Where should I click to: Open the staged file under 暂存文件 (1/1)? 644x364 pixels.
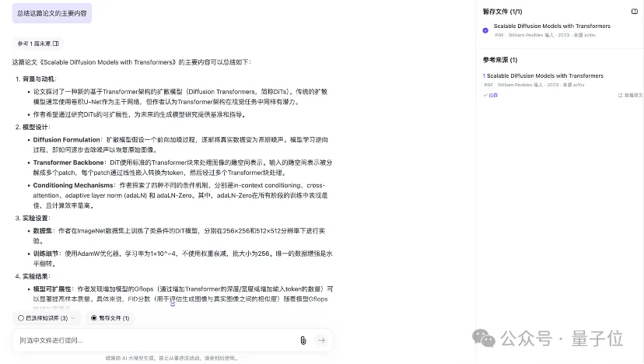click(x=551, y=26)
